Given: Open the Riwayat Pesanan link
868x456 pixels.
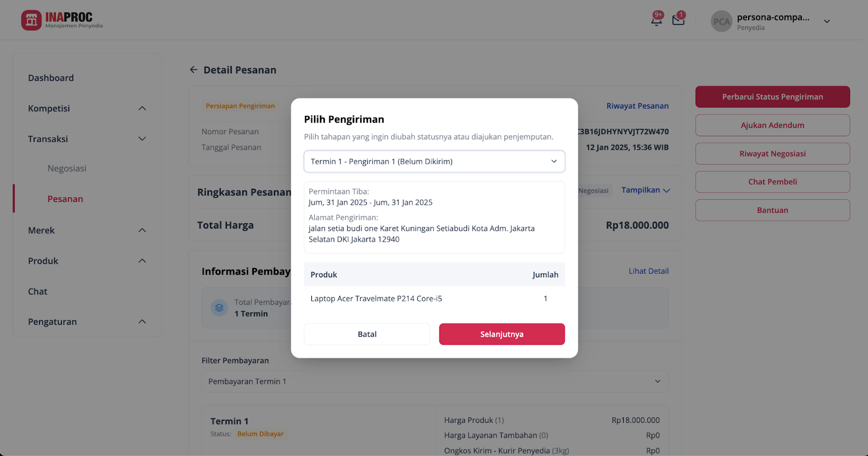Looking at the screenshot, I should [x=637, y=106].
